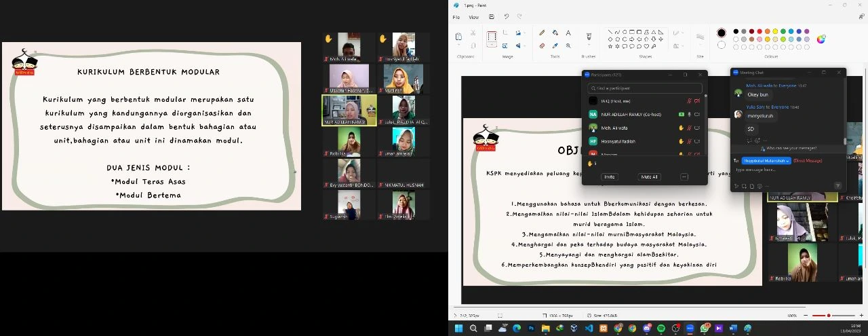Select the Pencil tool in Paint
This screenshot has width=868, height=336.
[x=542, y=33]
